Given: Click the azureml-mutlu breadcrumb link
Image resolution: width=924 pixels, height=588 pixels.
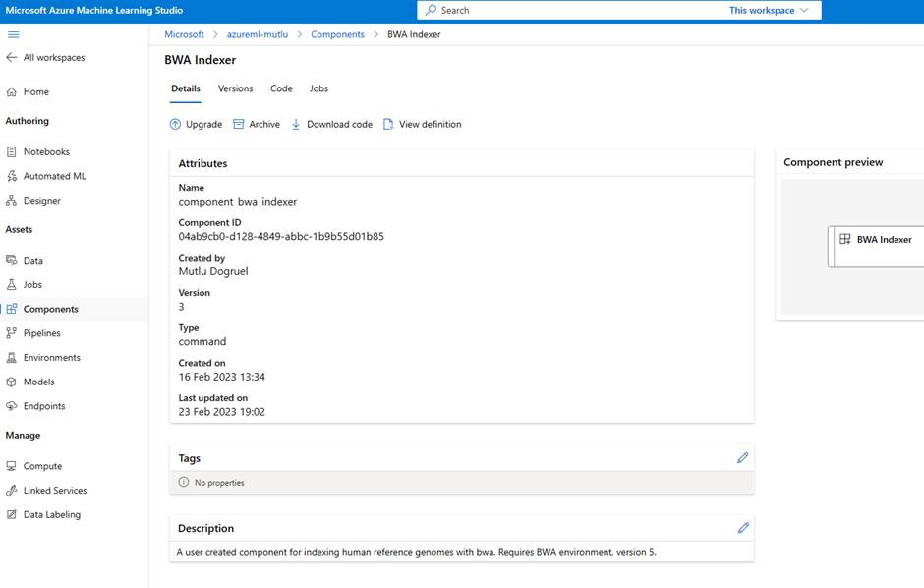Looking at the screenshot, I should (258, 34).
